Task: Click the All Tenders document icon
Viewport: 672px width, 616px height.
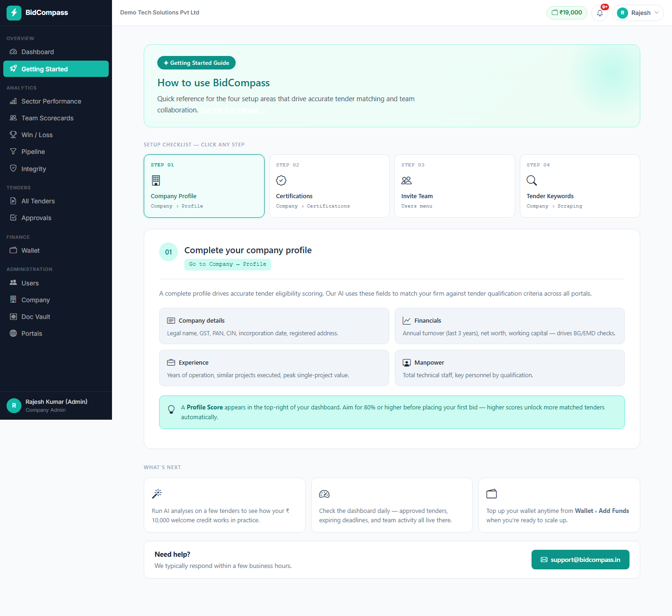Action: pos(13,201)
